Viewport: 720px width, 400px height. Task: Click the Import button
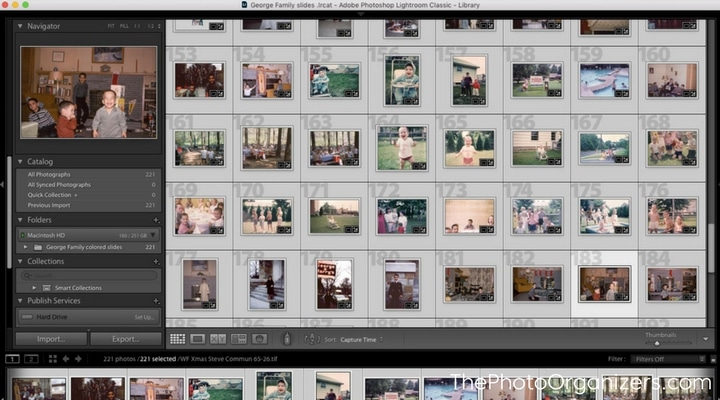[x=51, y=339]
